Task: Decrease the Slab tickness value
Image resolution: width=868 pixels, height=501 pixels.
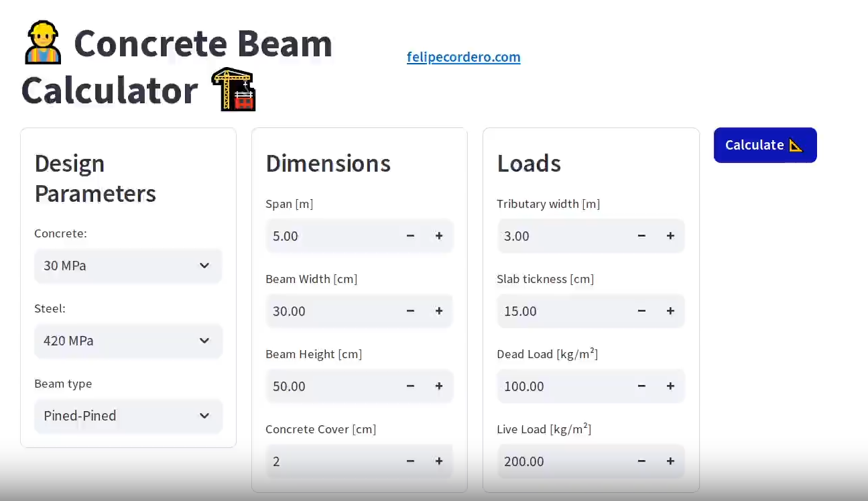Action: click(641, 311)
